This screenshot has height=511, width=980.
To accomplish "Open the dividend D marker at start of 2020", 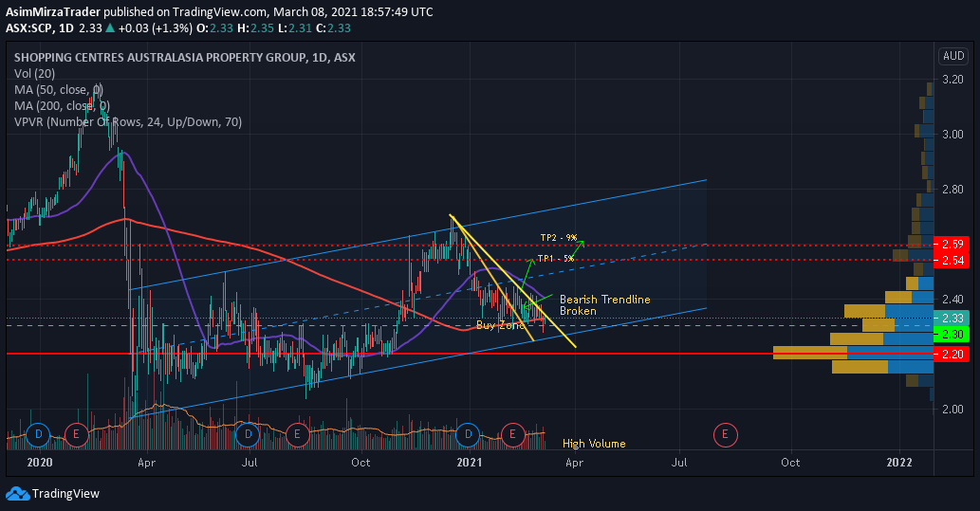I will 38,434.
